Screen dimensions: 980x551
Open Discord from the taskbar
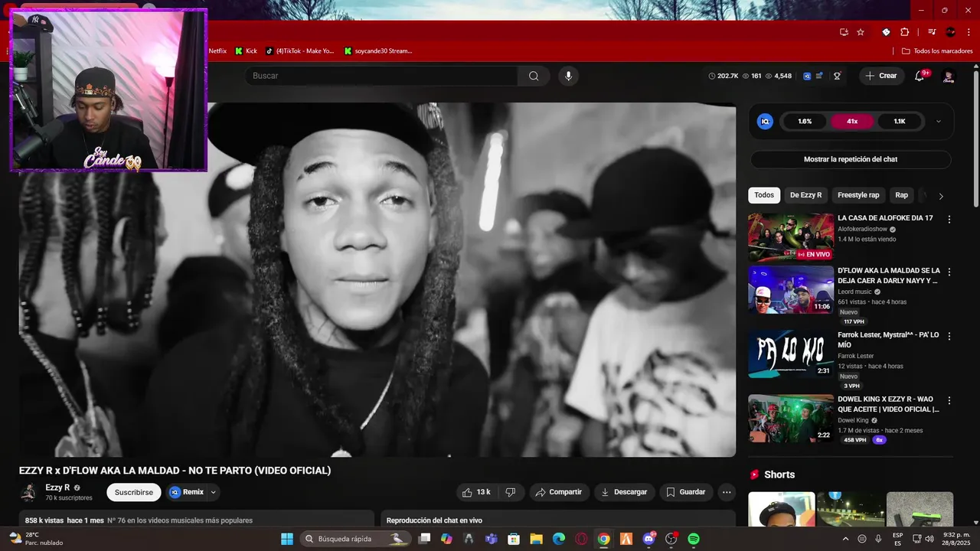(x=649, y=539)
